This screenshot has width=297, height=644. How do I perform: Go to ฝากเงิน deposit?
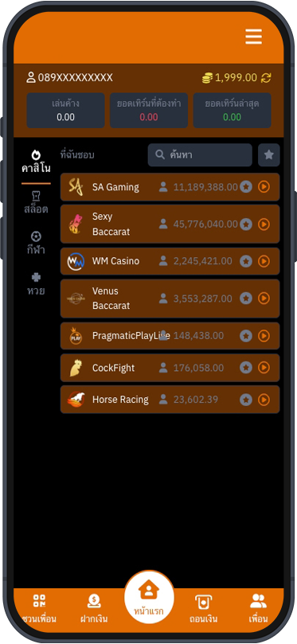pos(94,608)
